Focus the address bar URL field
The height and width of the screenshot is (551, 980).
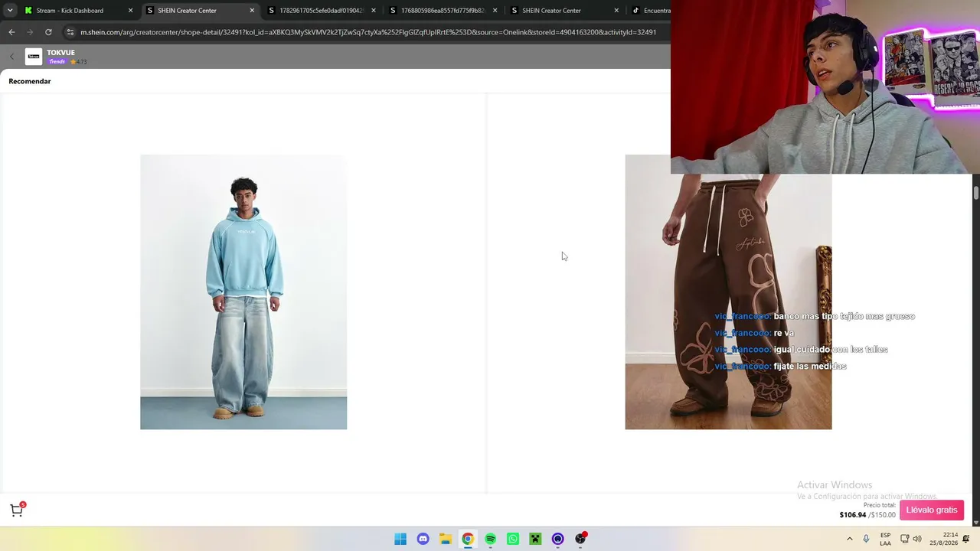coord(367,32)
